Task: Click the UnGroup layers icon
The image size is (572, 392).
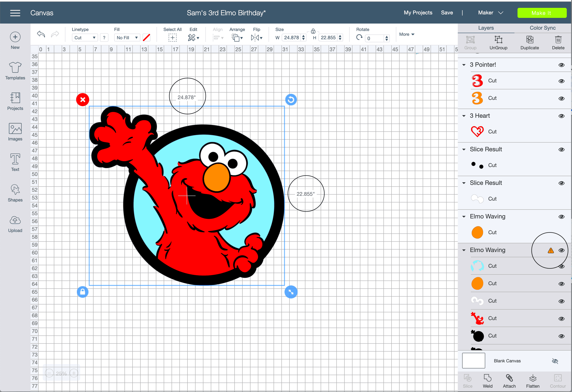Action: [498, 43]
